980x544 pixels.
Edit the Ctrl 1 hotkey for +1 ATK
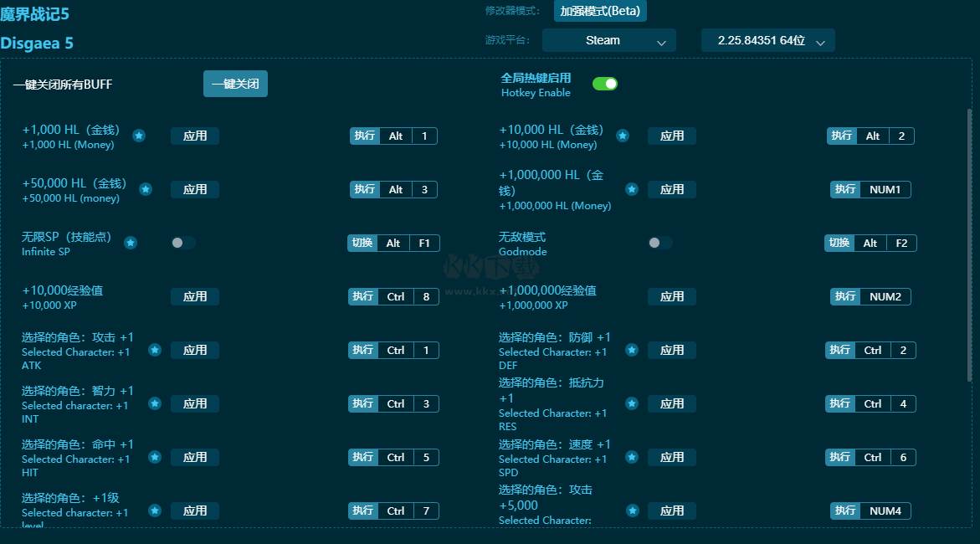[x=393, y=350]
